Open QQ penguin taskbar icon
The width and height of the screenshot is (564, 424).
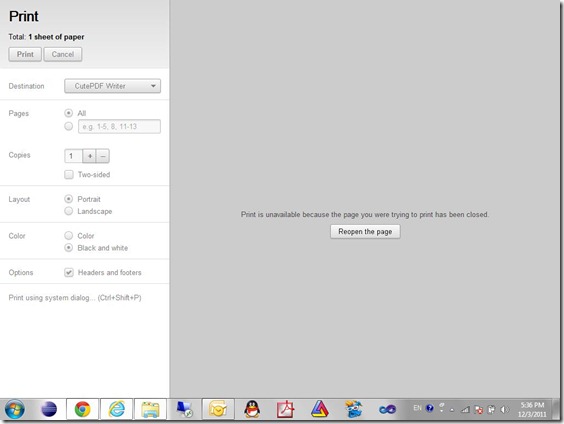[x=252, y=409]
